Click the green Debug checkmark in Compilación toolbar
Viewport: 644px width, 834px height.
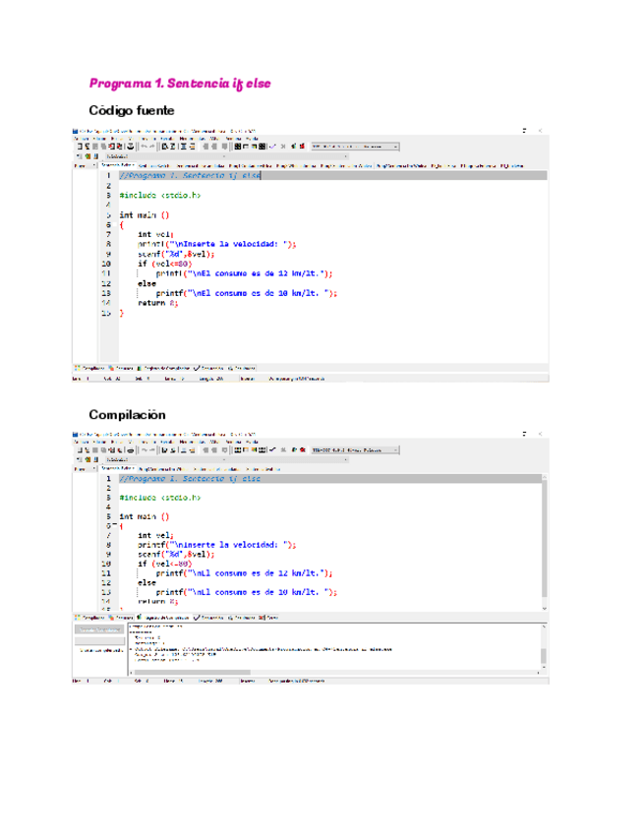pyautogui.click(x=272, y=449)
